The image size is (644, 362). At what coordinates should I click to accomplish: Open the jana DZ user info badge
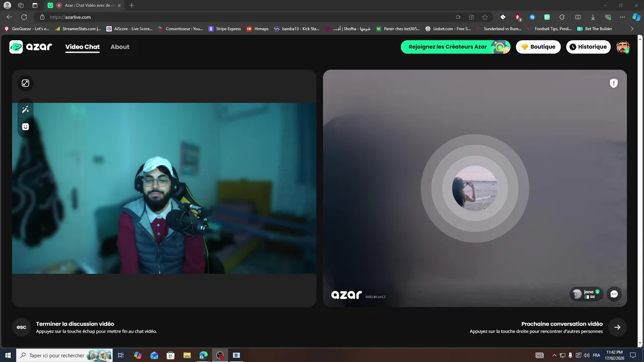587,294
